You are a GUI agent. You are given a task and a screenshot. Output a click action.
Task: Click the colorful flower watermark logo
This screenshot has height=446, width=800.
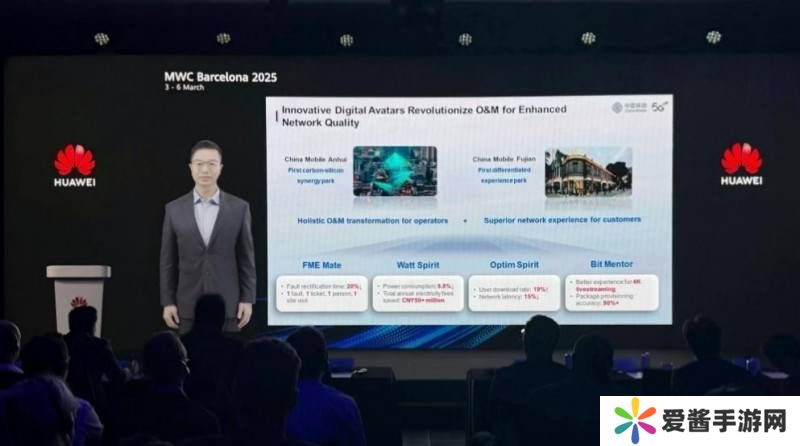click(632, 421)
